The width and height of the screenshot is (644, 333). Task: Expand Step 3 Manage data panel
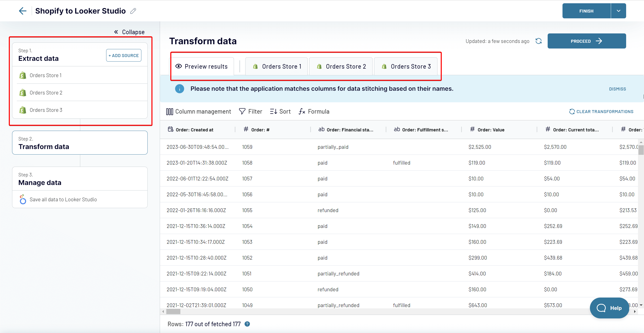coord(80,179)
